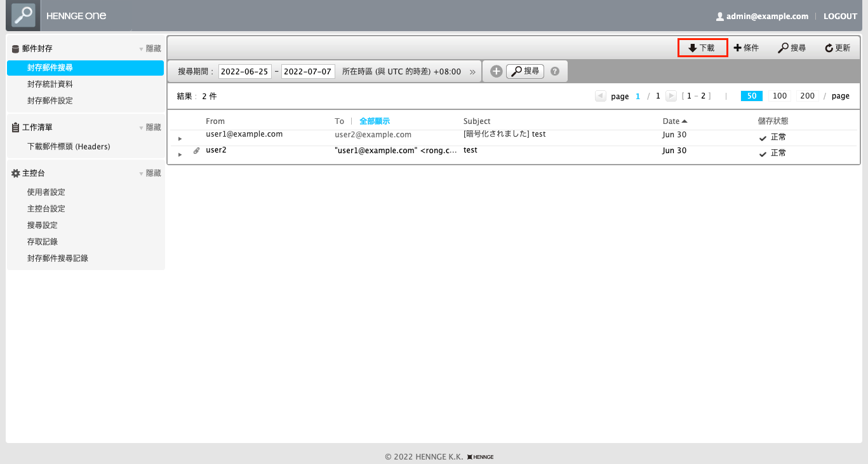Click the magnifier icon next to 搜尋 in top toolbar

tap(784, 48)
